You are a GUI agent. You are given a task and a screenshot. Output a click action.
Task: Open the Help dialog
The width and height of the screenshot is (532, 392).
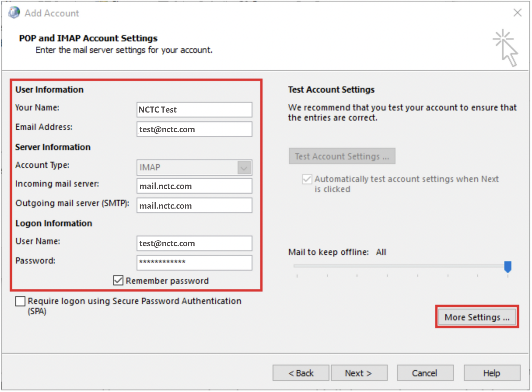(x=492, y=373)
